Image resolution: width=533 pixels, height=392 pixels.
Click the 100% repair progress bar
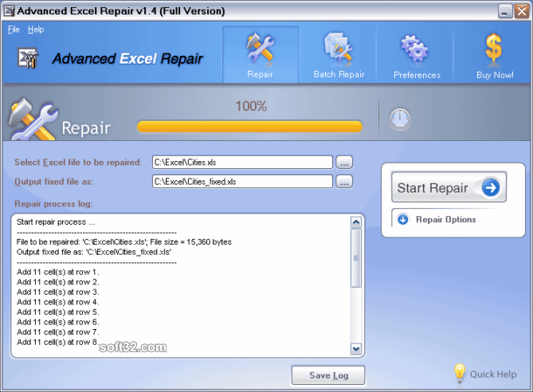(x=249, y=127)
